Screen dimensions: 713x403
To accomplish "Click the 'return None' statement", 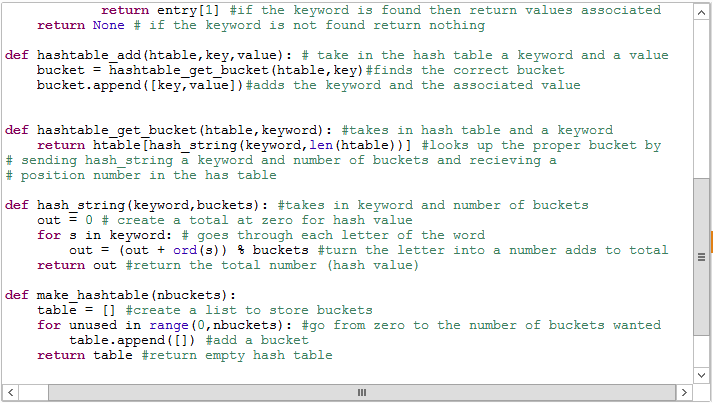I will pyautogui.click(x=80, y=25).
